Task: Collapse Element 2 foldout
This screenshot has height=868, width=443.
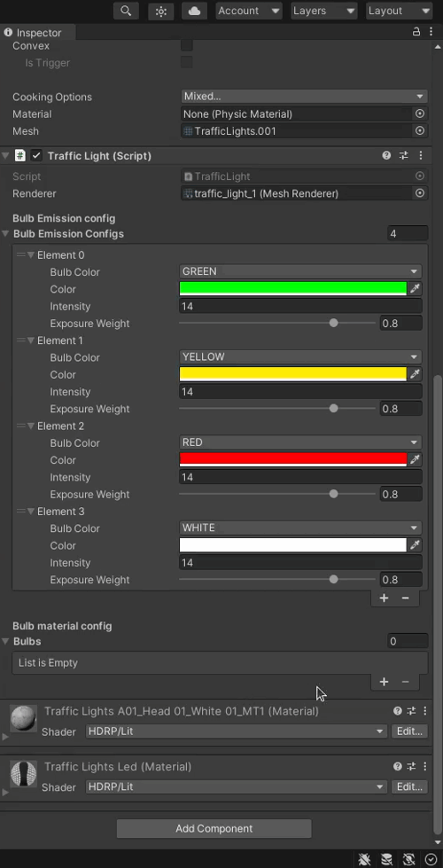Action: click(x=31, y=426)
